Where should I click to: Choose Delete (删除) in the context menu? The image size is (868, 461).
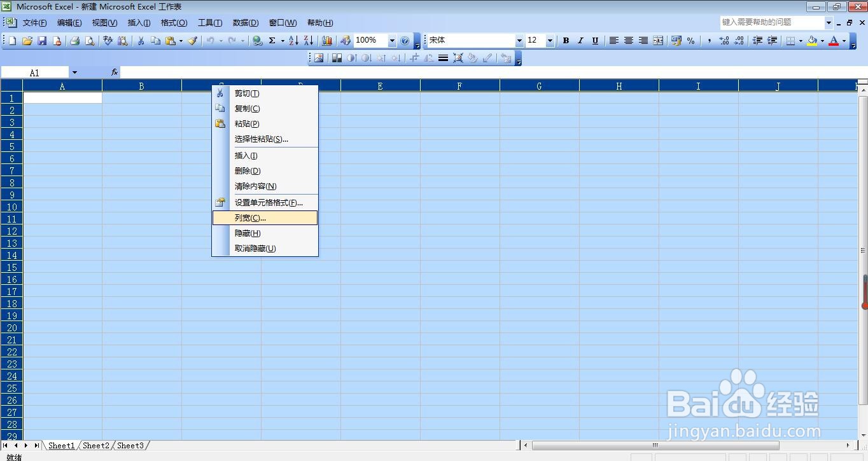click(x=265, y=171)
